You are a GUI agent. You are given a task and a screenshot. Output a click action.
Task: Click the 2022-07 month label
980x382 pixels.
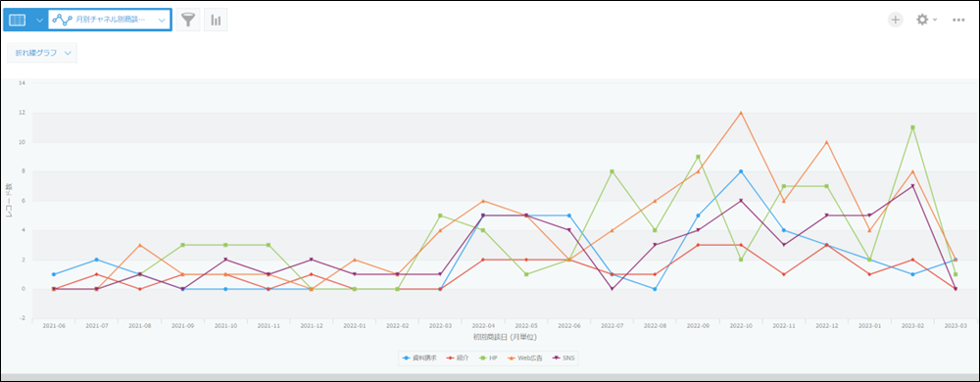[612, 326]
